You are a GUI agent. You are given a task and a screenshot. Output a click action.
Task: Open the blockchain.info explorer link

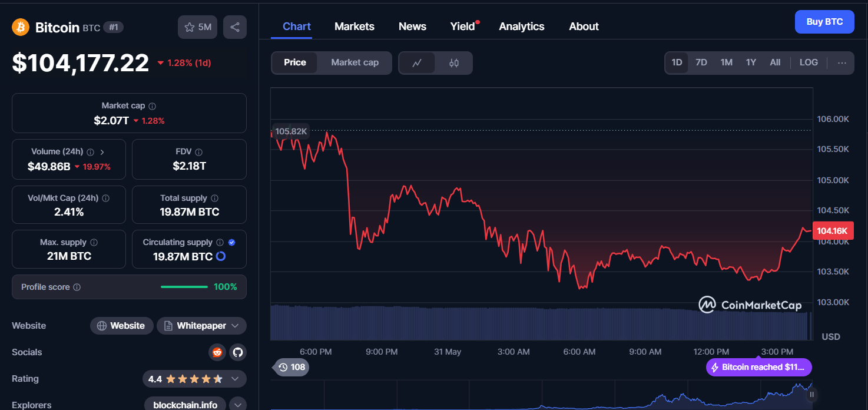tap(185, 405)
